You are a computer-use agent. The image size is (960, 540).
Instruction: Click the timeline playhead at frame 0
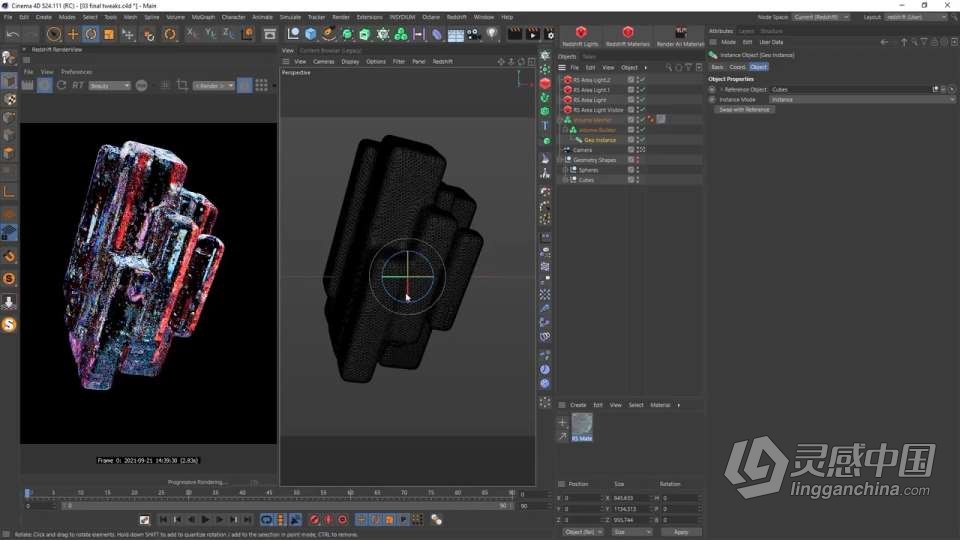(28, 493)
